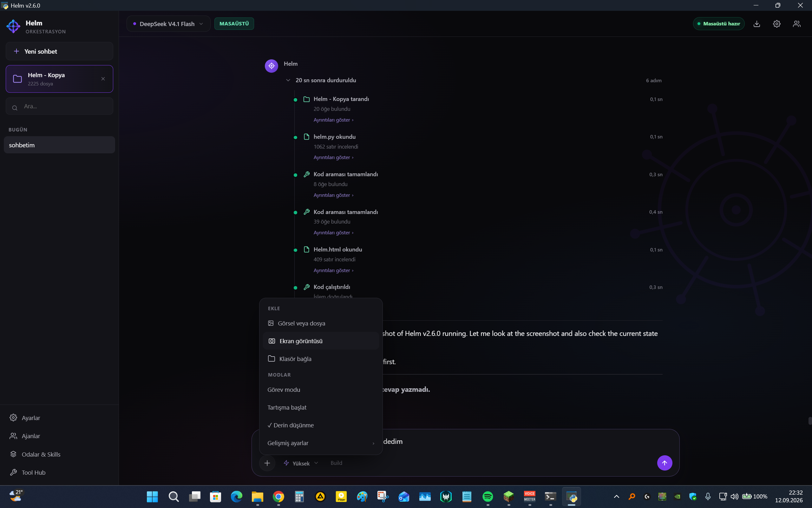Click the '20 öğe bulundu' text

(332, 109)
